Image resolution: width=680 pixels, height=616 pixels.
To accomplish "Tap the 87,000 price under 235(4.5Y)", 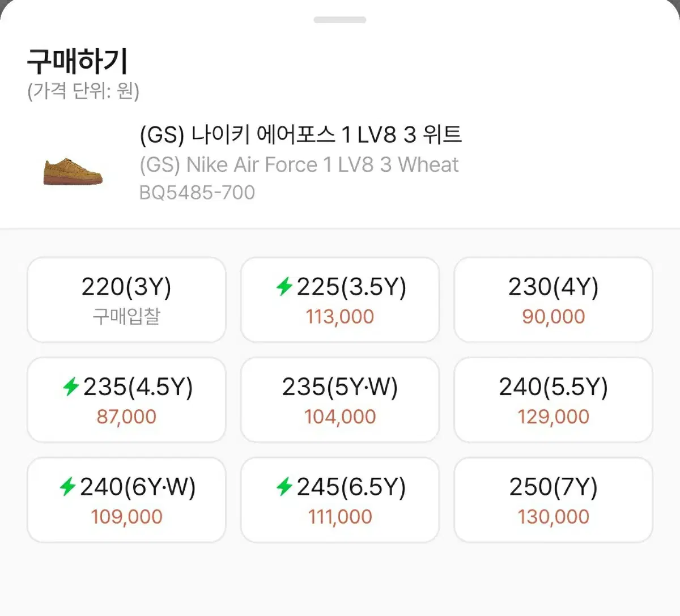I will pyautogui.click(x=126, y=417).
